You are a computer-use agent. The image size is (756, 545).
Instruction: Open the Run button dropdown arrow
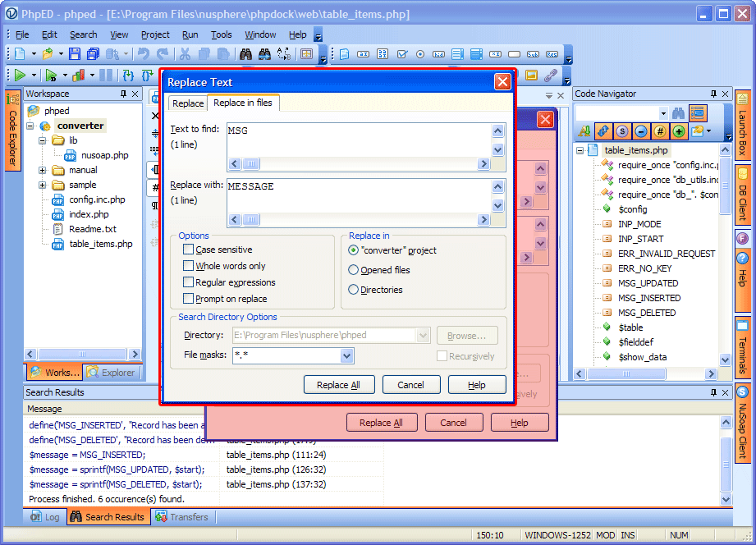pos(34,76)
